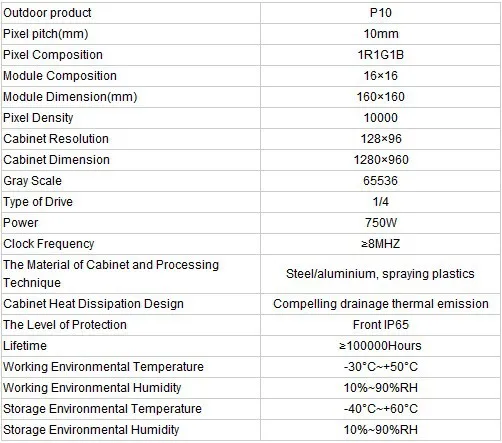Select the Pixel Density value 10000
Screen dimensions: 502x443
[381, 118]
